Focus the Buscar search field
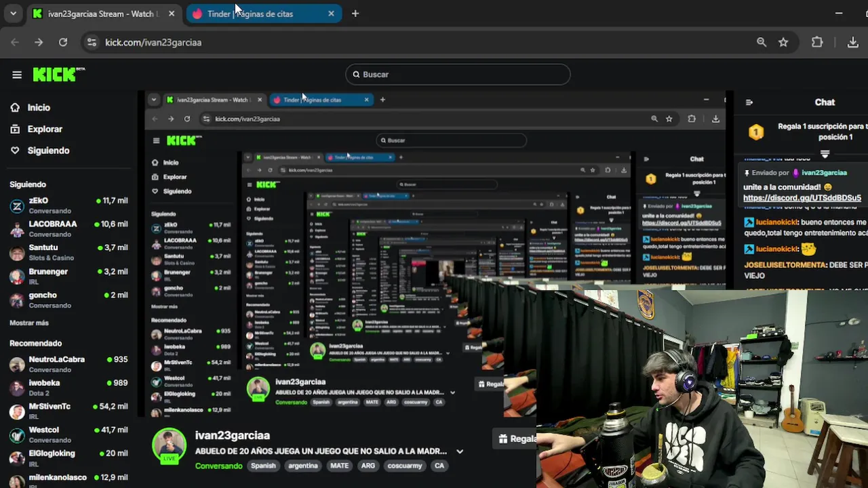The width and height of the screenshot is (868, 488). (458, 75)
